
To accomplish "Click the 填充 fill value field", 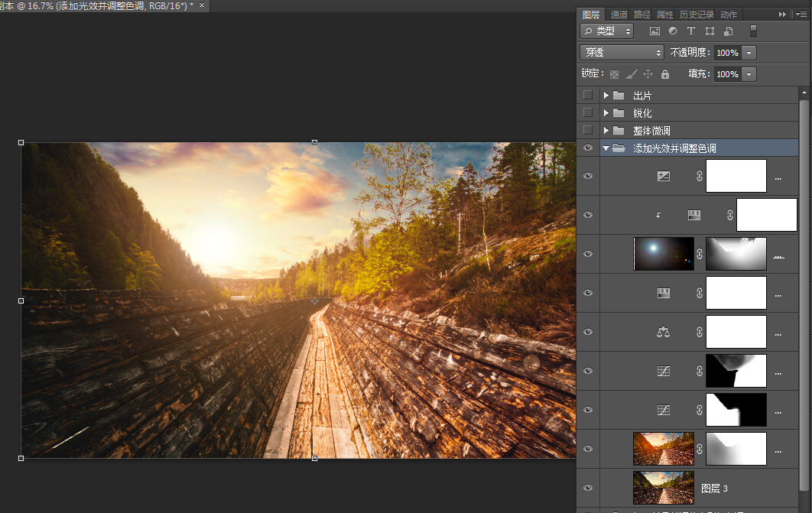I will (727, 74).
